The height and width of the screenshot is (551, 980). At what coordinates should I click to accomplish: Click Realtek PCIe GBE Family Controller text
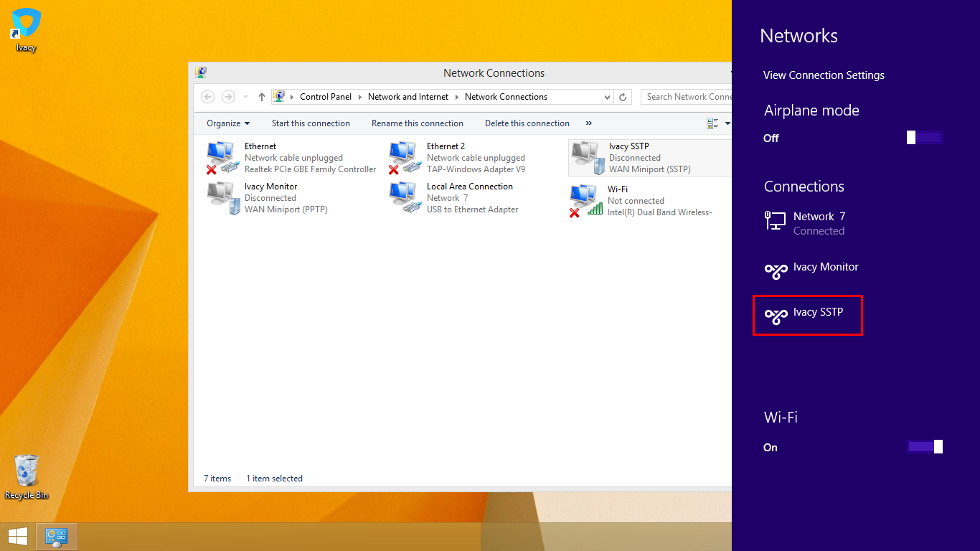click(311, 169)
